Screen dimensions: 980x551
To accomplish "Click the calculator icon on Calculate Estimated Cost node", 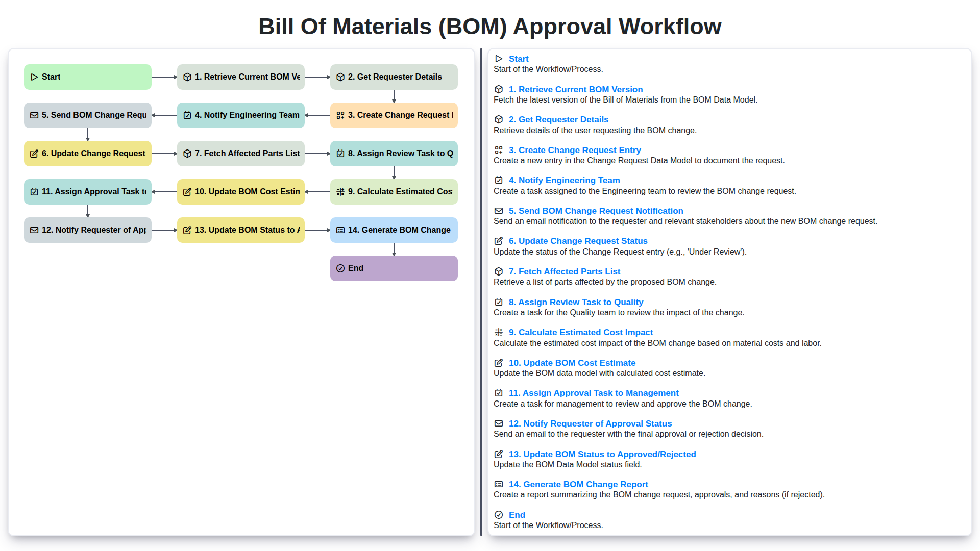I will [340, 191].
